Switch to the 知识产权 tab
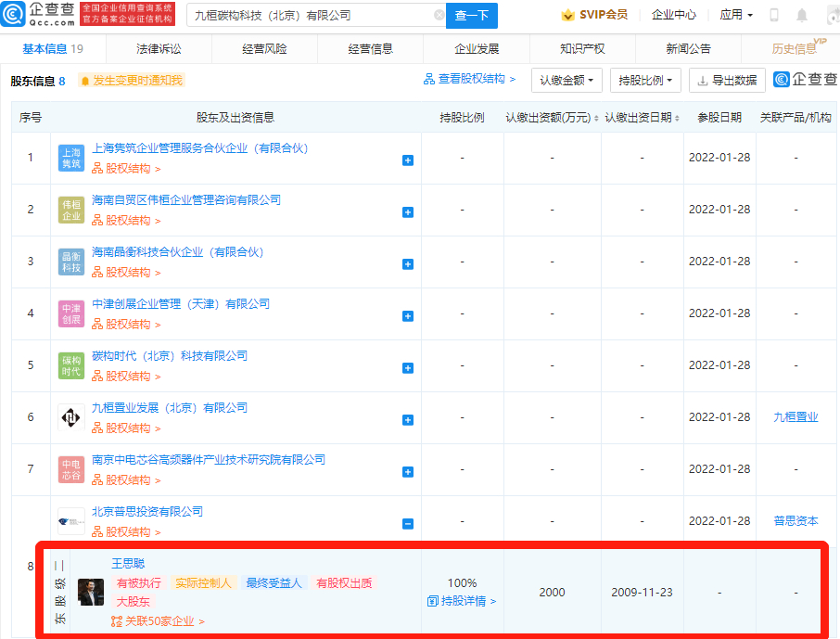The height and width of the screenshot is (639, 840). pyautogui.click(x=582, y=49)
